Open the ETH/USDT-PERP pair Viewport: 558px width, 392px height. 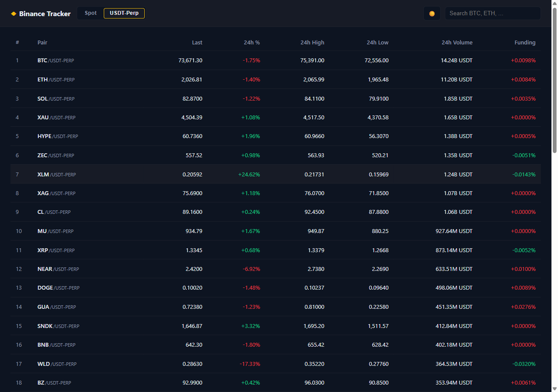[56, 80]
